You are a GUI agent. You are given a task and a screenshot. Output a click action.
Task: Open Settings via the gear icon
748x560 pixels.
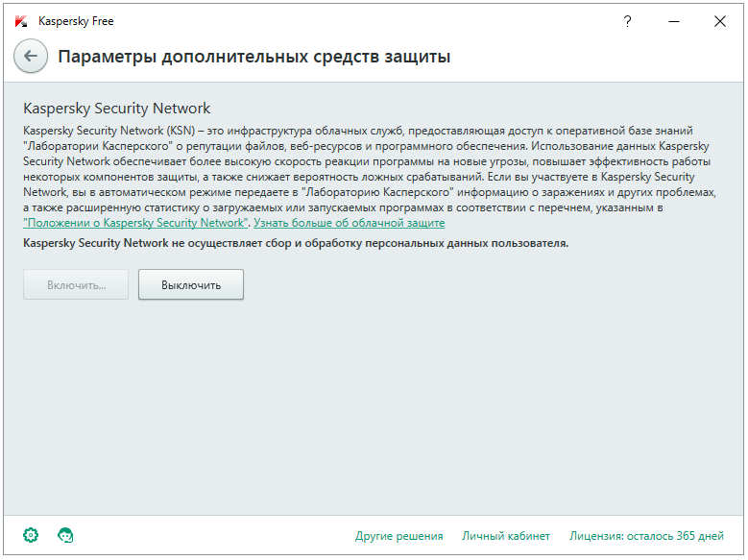tap(31, 535)
